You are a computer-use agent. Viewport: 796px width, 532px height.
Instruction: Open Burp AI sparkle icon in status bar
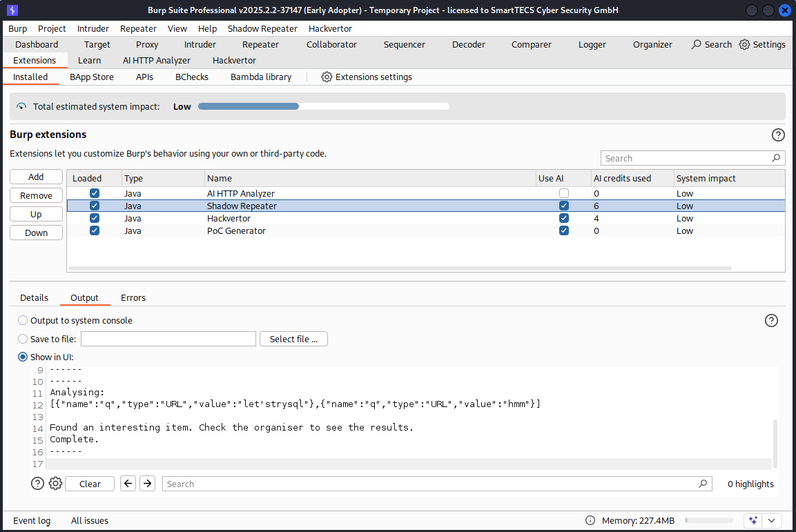click(x=753, y=520)
